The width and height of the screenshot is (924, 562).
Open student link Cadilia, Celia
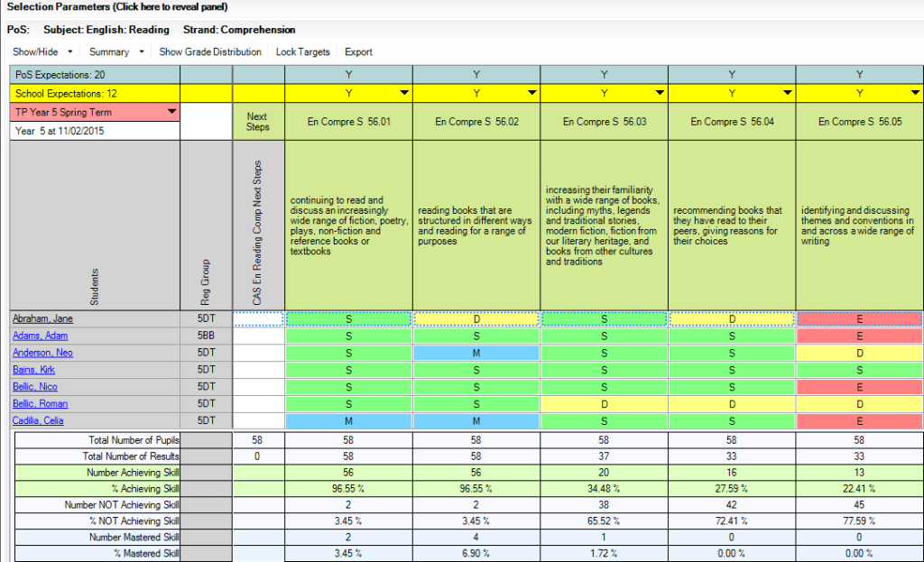coord(38,421)
